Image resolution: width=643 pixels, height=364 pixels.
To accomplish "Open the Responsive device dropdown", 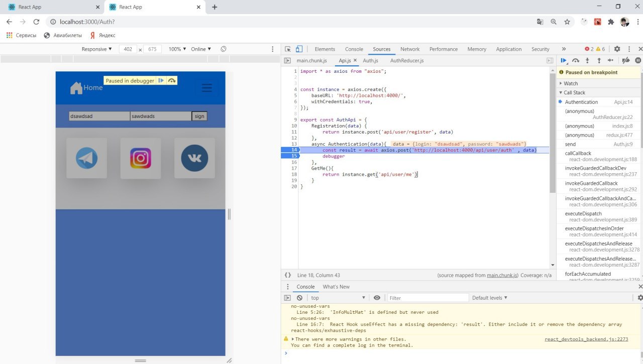I will click(97, 49).
